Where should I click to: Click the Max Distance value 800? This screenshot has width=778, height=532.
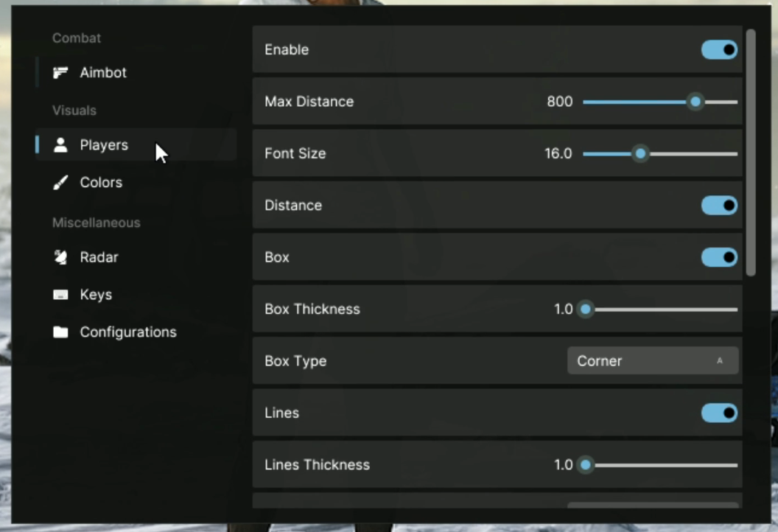[x=559, y=102]
